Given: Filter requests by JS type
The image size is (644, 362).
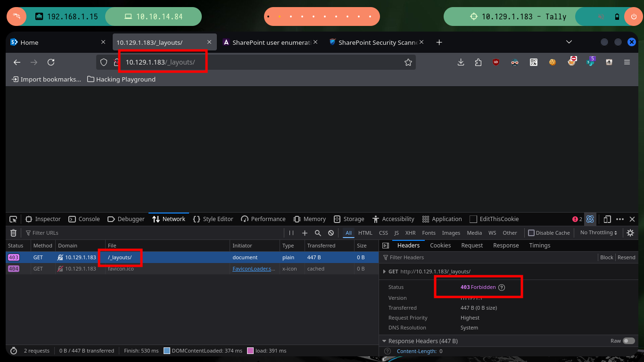Looking at the screenshot, I should 396,233.
